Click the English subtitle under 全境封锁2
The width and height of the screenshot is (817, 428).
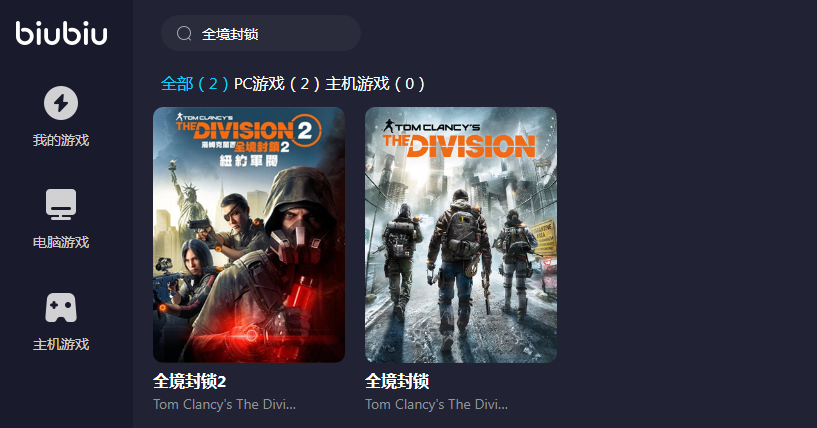pyautogui.click(x=225, y=405)
